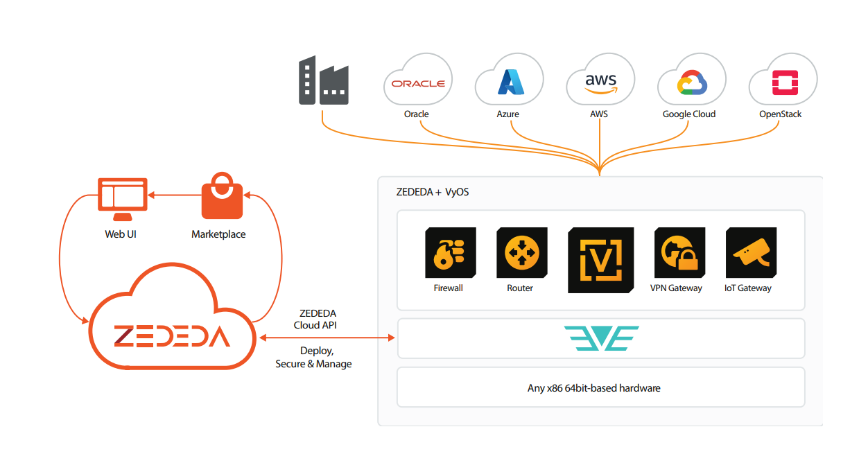Click the VyOS bracketed V logo
868x463 pixels.
[601, 261]
